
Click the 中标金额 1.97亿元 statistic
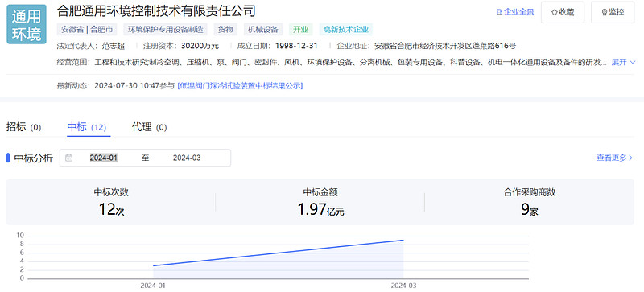pyautogui.click(x=320, y=202)
